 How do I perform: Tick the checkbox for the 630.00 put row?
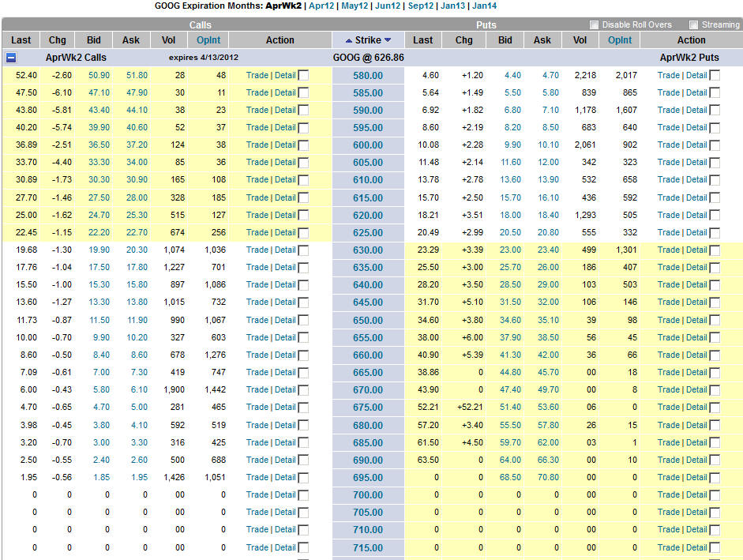(715, 250)
